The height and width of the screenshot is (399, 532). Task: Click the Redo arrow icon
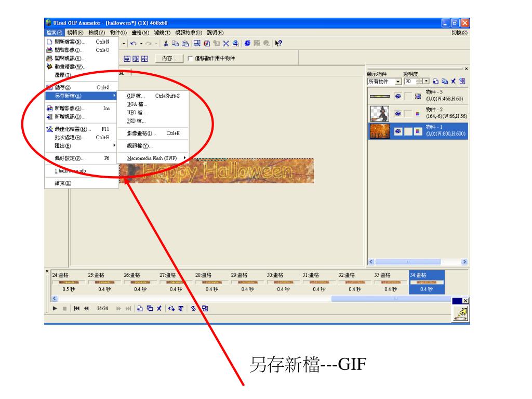tap(149, 44)
